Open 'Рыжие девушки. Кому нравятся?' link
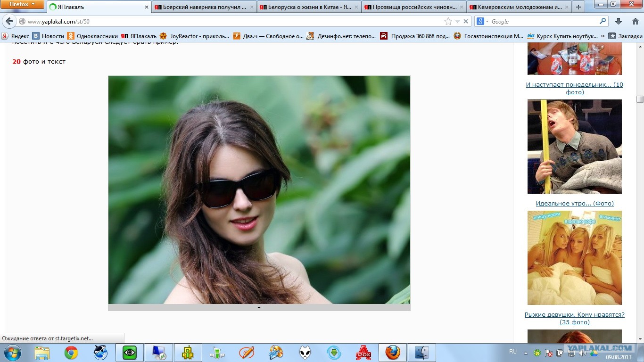Image resolution: width=644 pixels, height=362 pixels. (x=574, y=314)
